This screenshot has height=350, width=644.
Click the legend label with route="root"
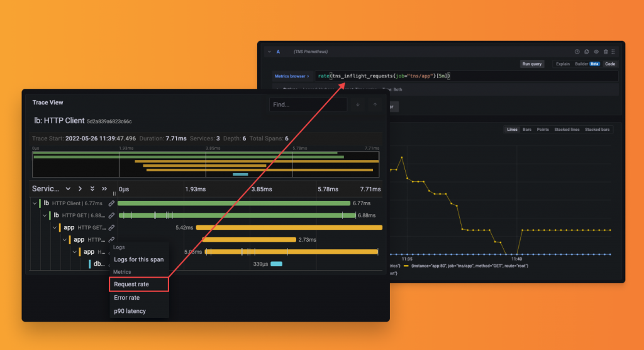469,266
